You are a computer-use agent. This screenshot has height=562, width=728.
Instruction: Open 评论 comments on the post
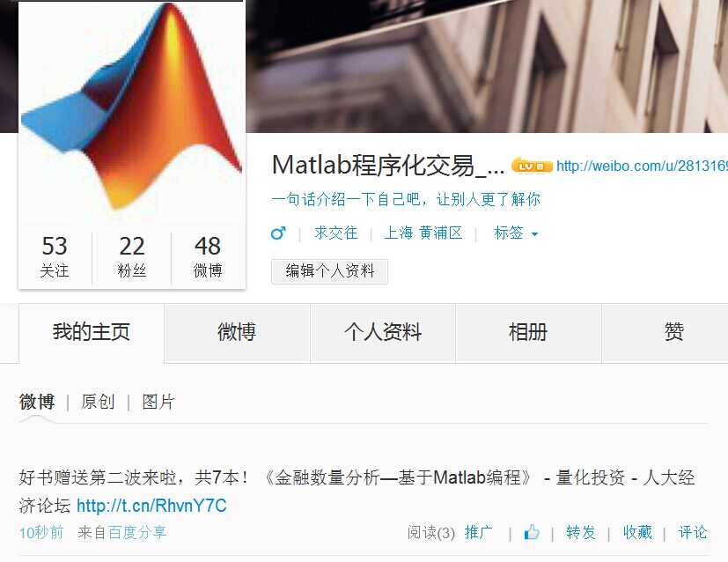(693, 532)
